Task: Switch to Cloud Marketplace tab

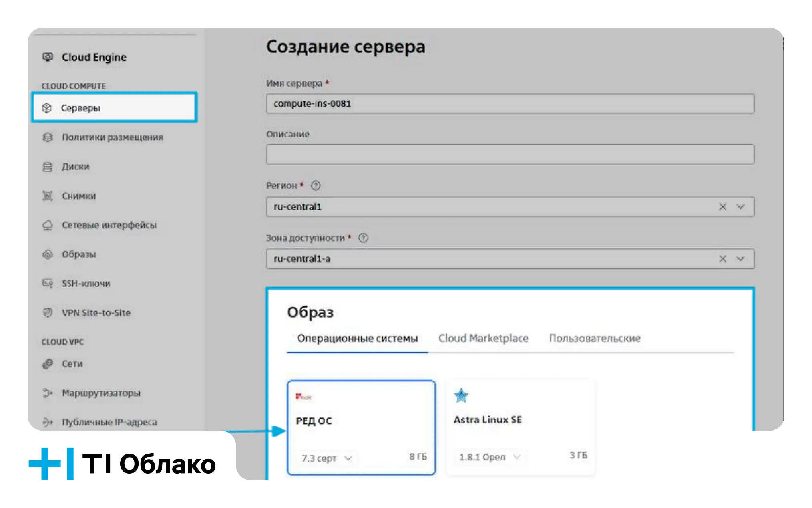Action: point(483,338)
